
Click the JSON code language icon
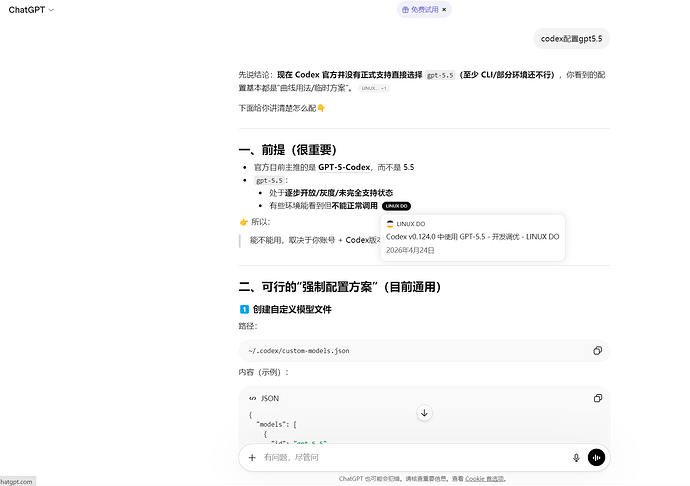tap(253, 398)
